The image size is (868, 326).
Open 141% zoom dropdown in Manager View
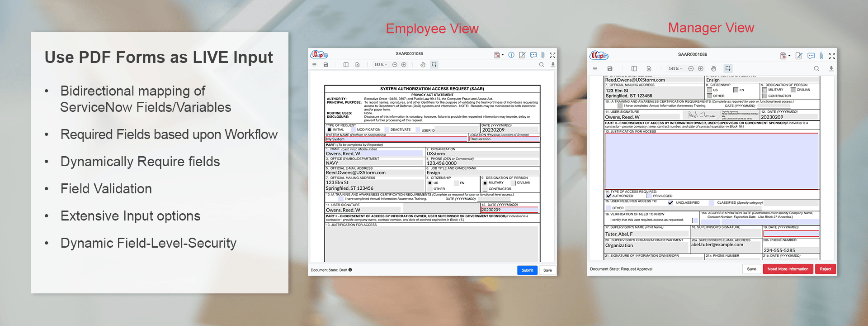click(x=675, y=69)
